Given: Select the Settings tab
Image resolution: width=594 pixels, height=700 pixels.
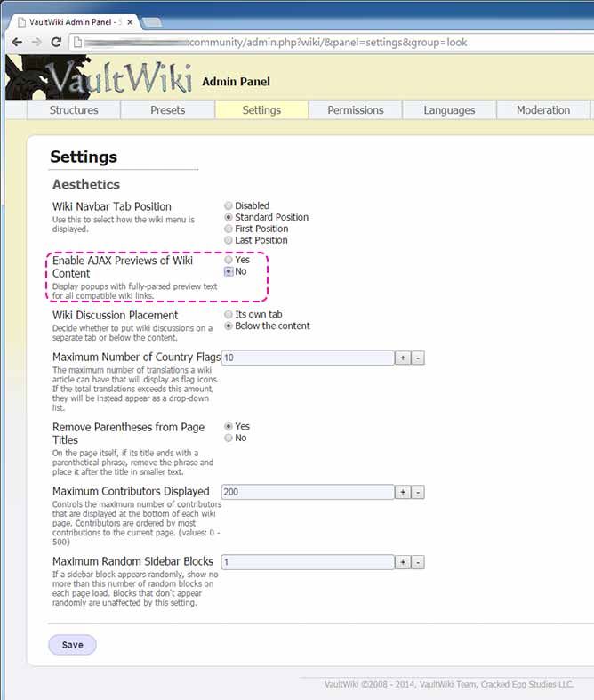Looking at the screenshot, I should click(261, 109).
